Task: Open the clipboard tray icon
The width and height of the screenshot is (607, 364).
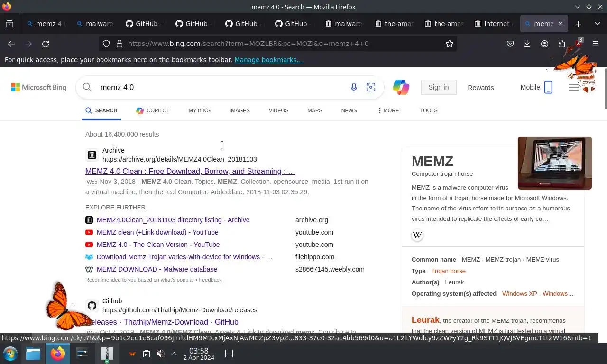Action: tap(147, 354)
